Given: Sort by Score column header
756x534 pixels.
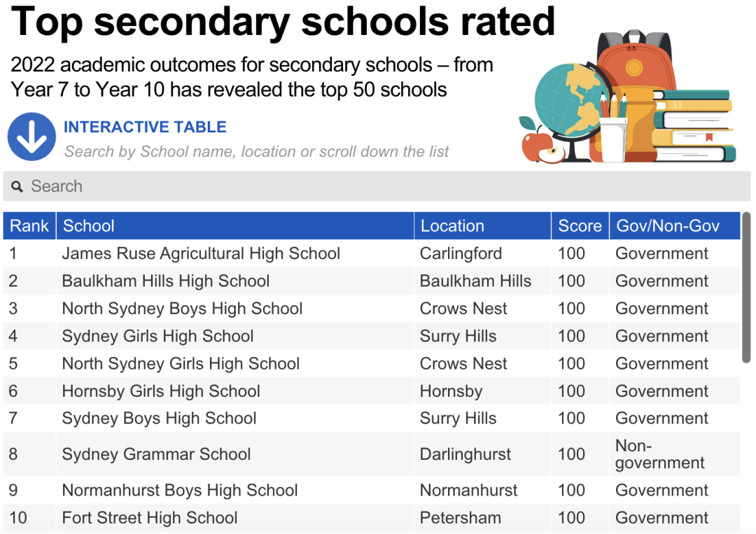Looking at the screenshot, I should click(580, 225).
